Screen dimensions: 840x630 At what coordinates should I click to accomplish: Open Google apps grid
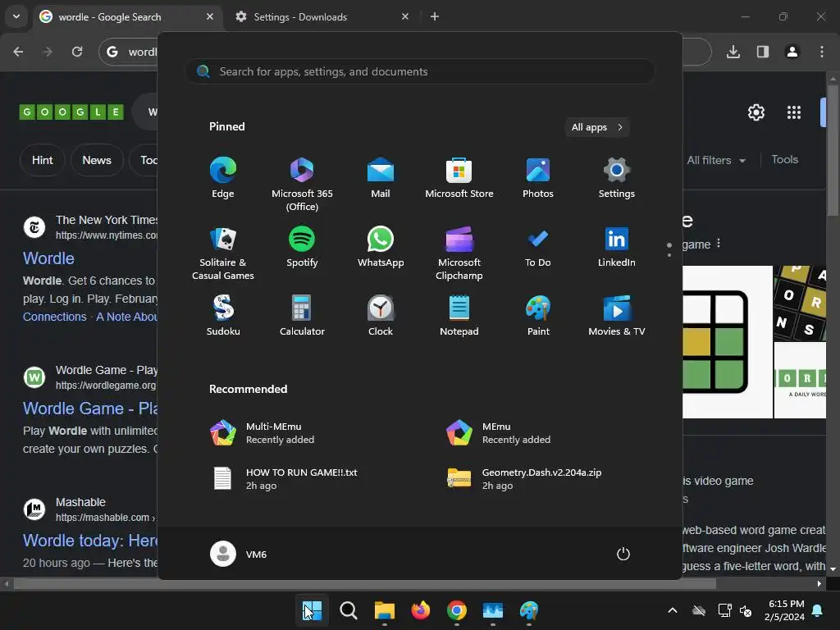pyautogui.click(x=794, y=112)
